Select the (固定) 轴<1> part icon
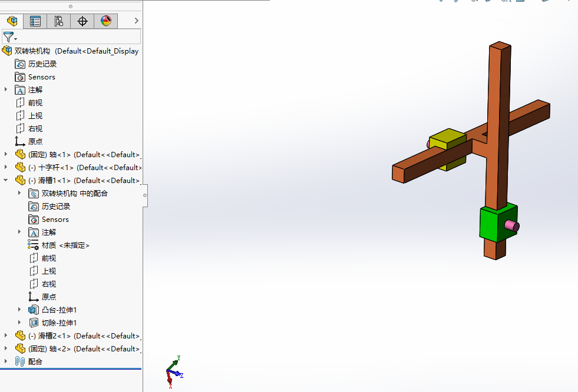Image resolution: width=578 pixels, height=392 pixels. pos(20,155)
